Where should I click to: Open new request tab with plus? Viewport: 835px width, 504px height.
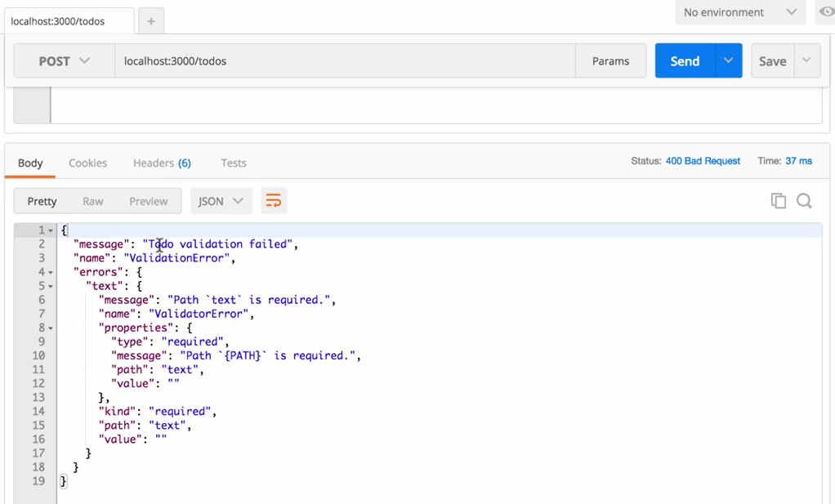pos(151,22)
